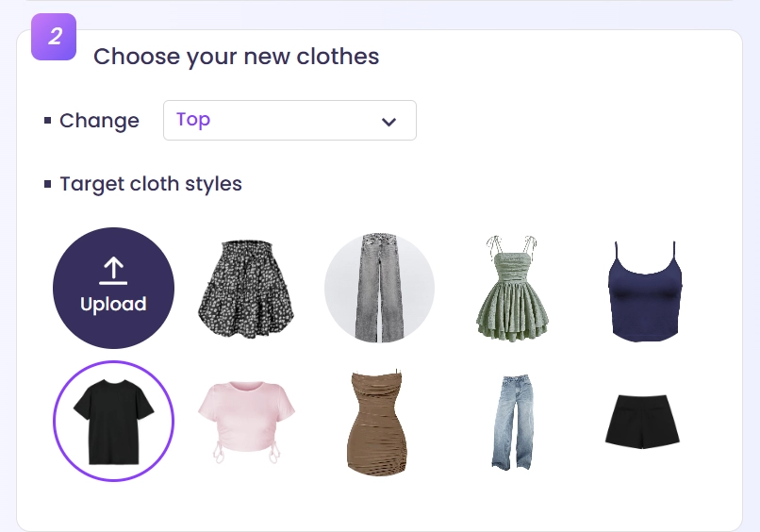Pick the green ruffled mini dress

512,289
